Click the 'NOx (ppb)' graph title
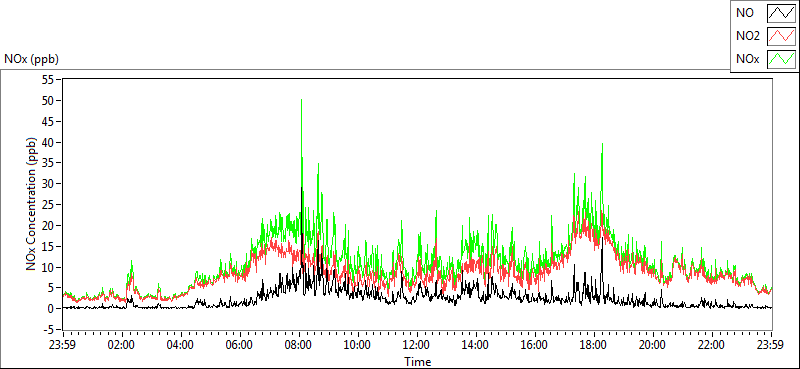This screenshot has width=800, height=369. click(31, 59)
